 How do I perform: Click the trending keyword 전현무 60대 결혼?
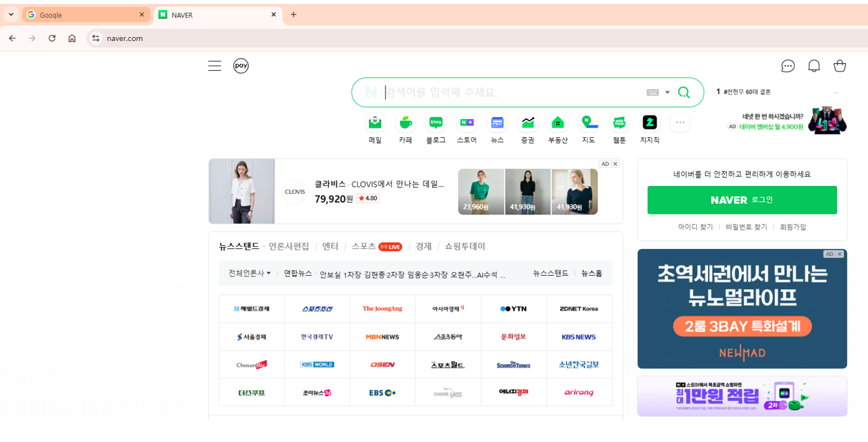[x=747, y=92]
